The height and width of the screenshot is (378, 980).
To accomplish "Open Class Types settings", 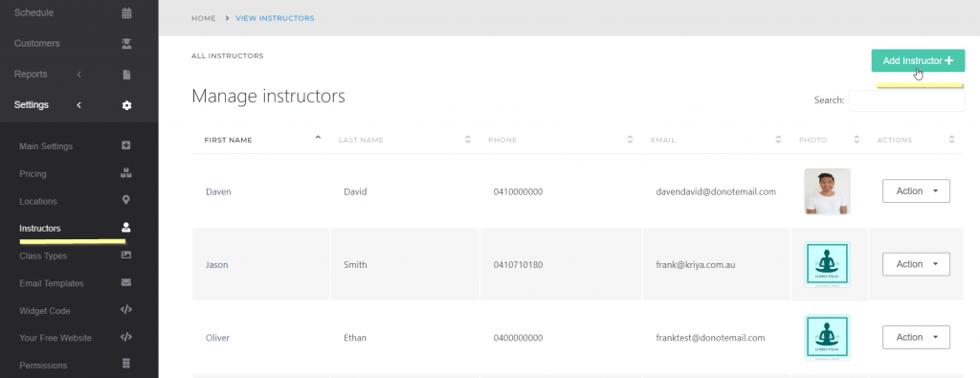I will point(43,256).
